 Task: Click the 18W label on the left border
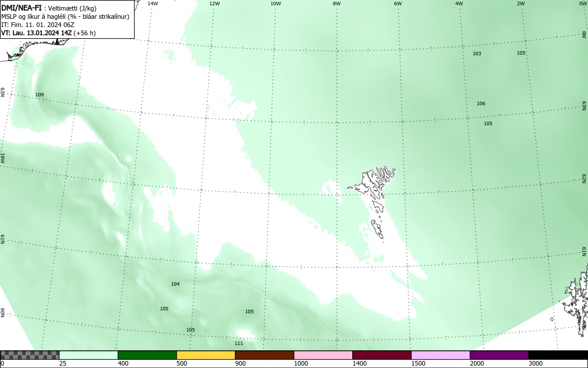click(2, 158)
